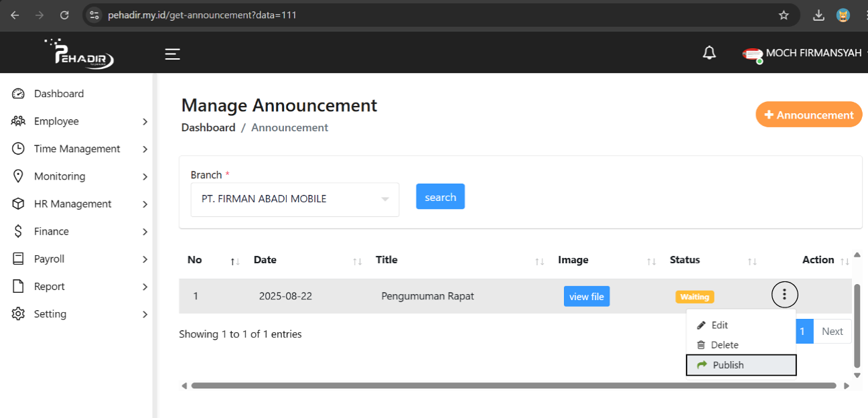Screen dimensions: 868x418
Task: Toggle the Date column sort arrows
Action: (x=355, y=262)
